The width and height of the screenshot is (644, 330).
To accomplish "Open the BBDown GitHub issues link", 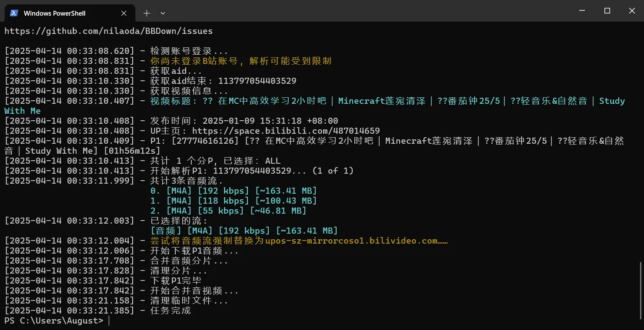I will [x=109, y=31].
